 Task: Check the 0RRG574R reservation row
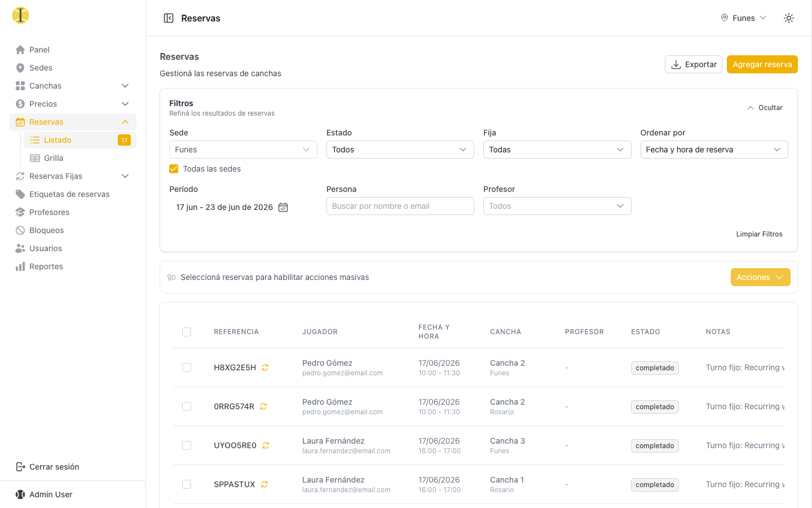coord(187,406)
